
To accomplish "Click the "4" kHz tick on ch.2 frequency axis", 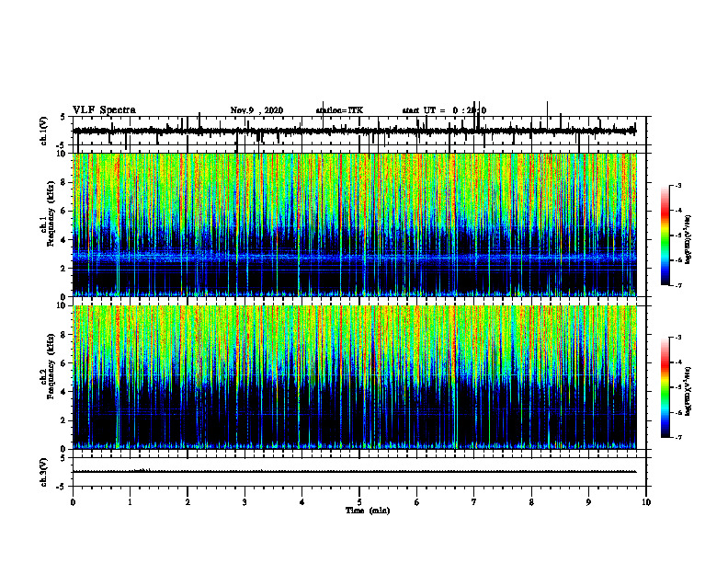I will click(x=64, y=392).
